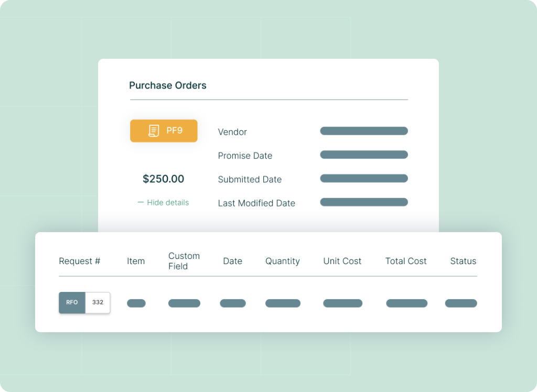Viewport: 537px width, 392px height.
Task: Toggle the Status indicator in the table row
Action: coord(461,303)
